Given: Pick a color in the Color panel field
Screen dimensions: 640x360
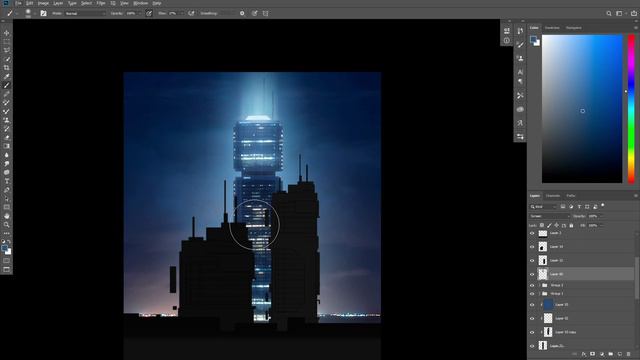Looking at the screenshot, I should click(582, 109).
